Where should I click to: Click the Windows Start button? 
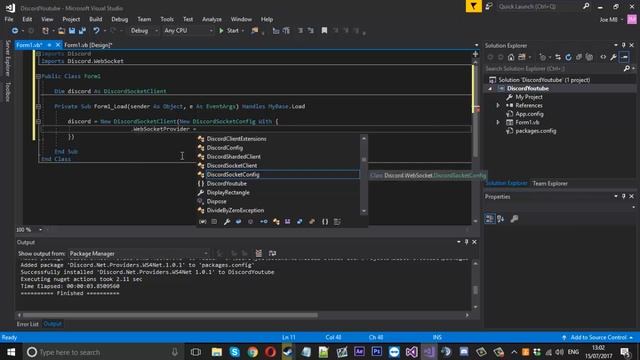click(x=11, y=352)
